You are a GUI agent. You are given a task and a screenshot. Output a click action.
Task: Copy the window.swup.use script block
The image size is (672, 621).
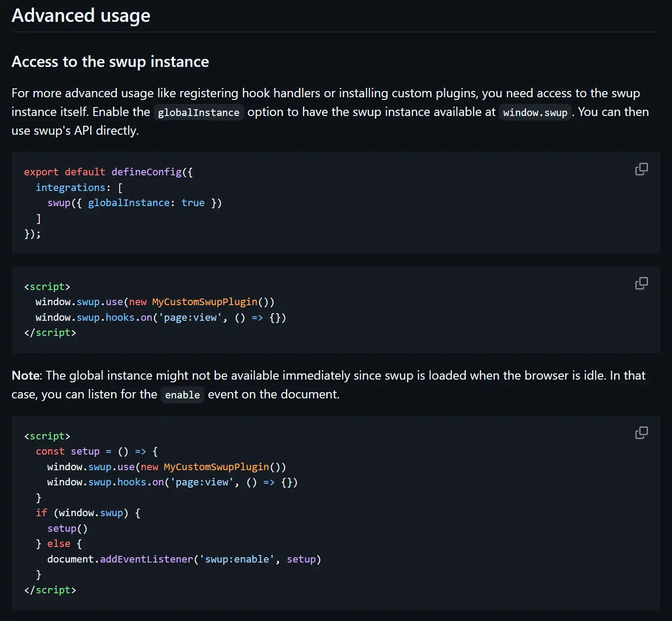click(x=641, y=283)
